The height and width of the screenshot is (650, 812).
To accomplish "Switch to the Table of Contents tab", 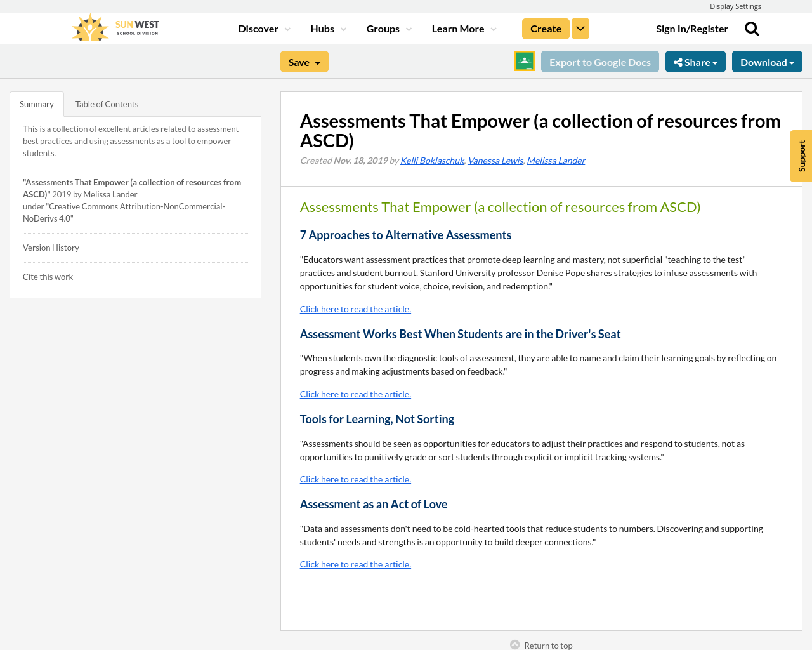I will click(107, 103).
